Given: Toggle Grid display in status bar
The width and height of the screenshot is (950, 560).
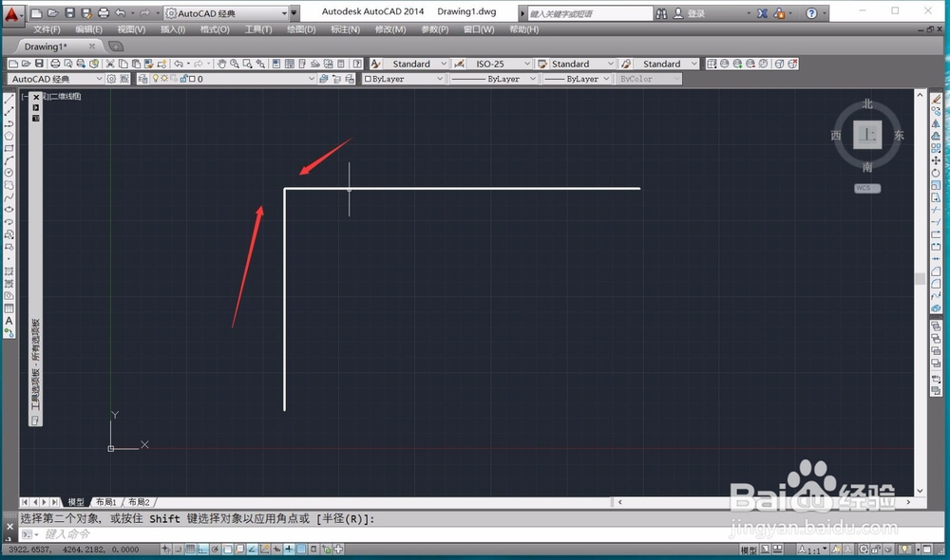Looking at the screenshot, I should (x=190, y=550).
